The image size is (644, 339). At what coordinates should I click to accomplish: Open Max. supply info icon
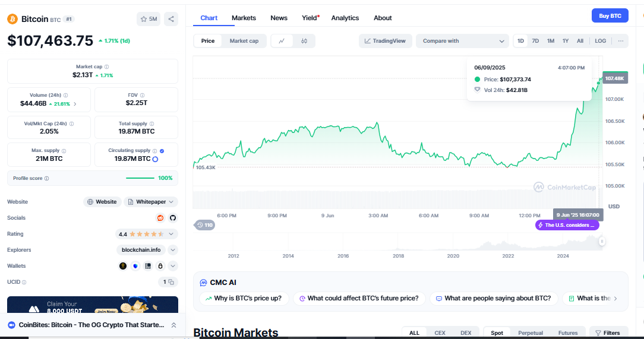pos(64,151)
